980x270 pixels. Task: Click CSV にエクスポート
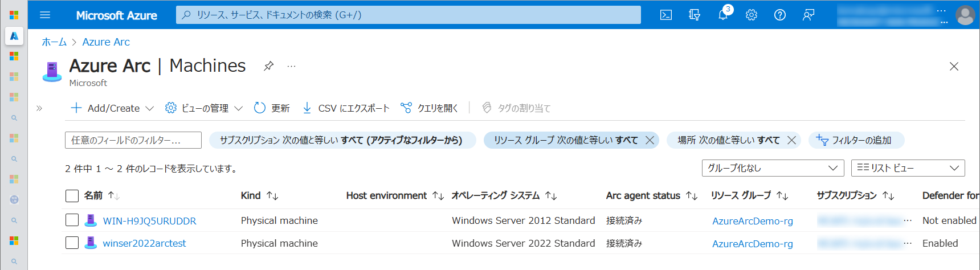point(345,108)
